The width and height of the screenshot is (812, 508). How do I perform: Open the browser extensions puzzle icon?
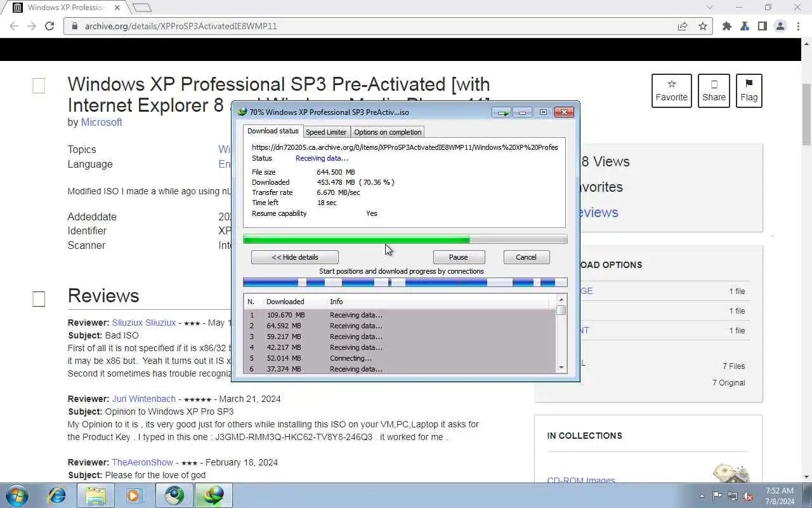coord(727,26)
